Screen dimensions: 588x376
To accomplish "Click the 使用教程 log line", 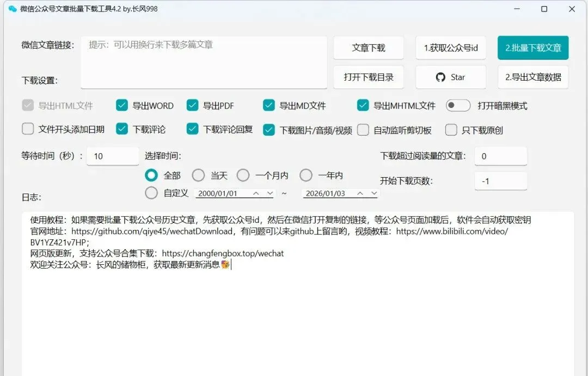I will point(280,220).
